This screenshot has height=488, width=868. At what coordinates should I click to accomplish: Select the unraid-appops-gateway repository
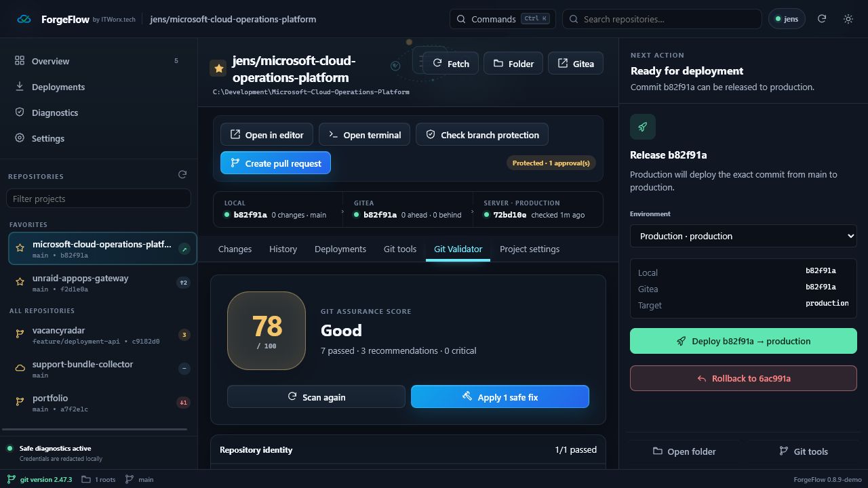pos(102,283)
